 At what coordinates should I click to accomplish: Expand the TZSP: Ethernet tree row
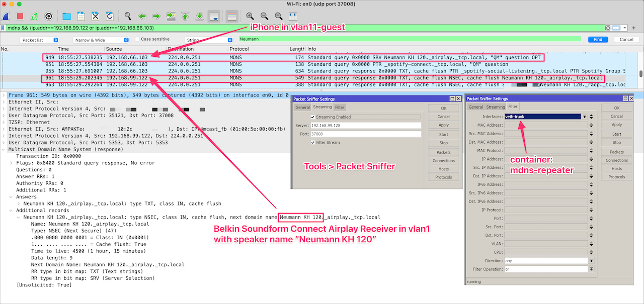(x=5, y=122)
